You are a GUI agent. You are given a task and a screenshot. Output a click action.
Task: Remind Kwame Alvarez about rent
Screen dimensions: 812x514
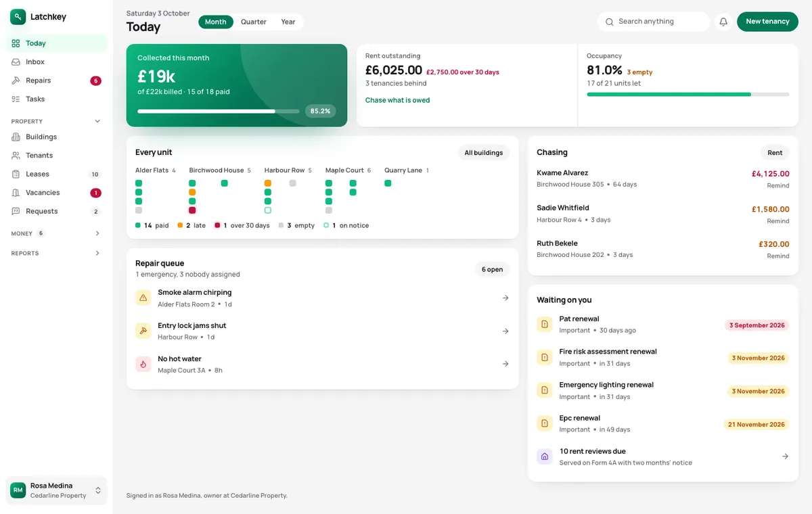click(x=778, y=186)
